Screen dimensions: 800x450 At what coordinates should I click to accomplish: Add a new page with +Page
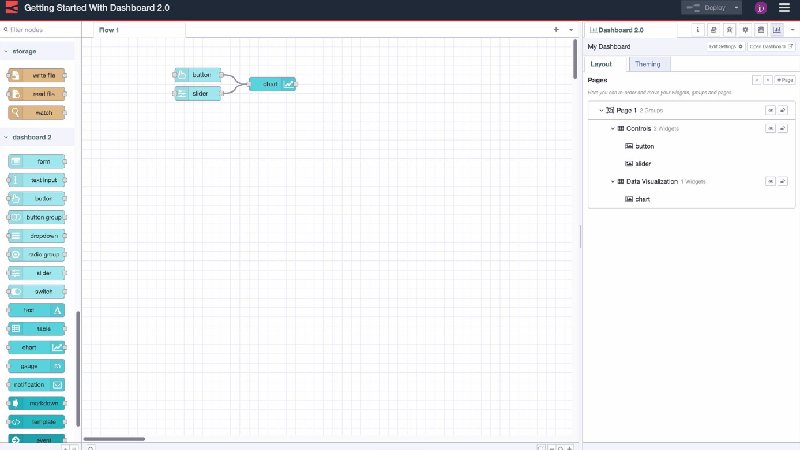coord(785,80)
